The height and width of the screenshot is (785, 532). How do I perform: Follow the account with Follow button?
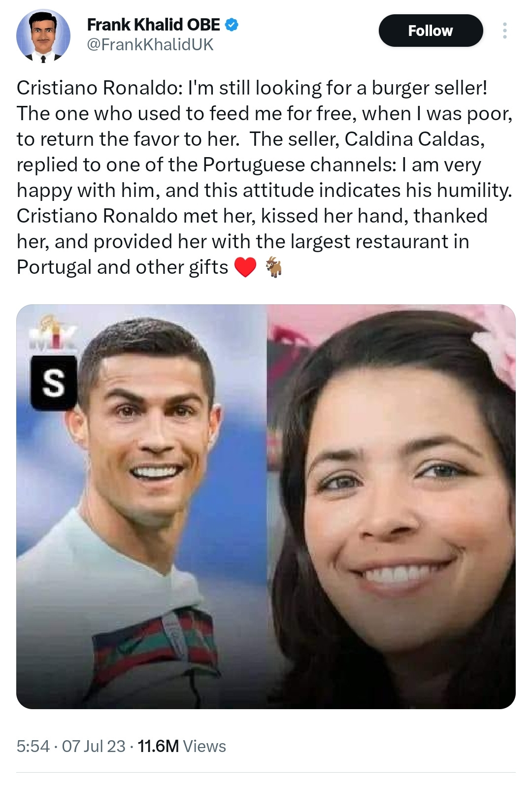431,31
